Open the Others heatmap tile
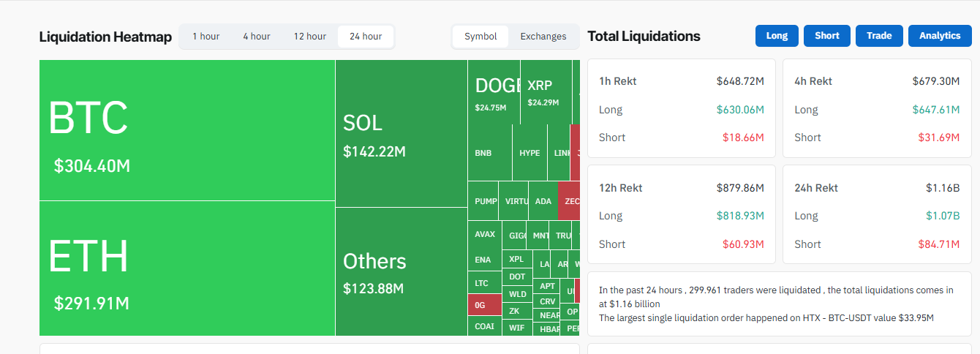This screenshot has width=980, height=354. 401,271
